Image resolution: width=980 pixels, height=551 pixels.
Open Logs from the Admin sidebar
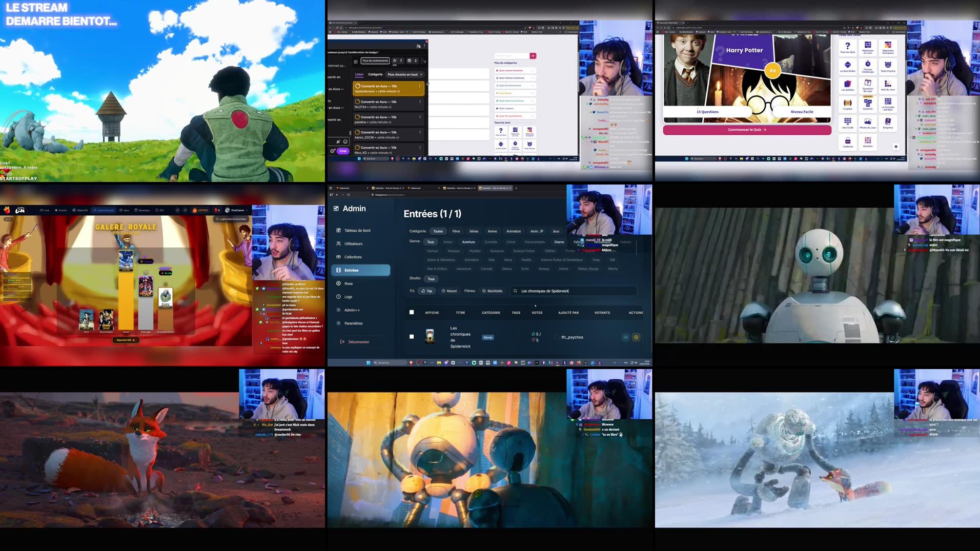pos(348,296)
